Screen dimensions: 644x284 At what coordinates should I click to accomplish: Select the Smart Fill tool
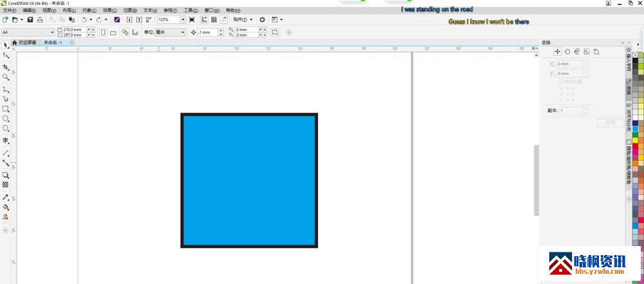pyautogui.click(x=5, y=216)
